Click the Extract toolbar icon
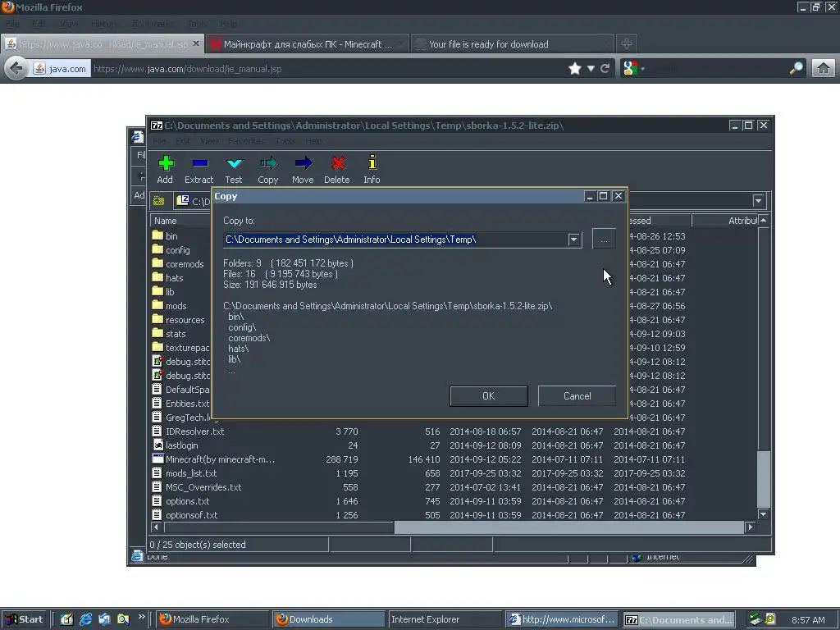This screenshot has height=630, width=840. click(199, 163)
